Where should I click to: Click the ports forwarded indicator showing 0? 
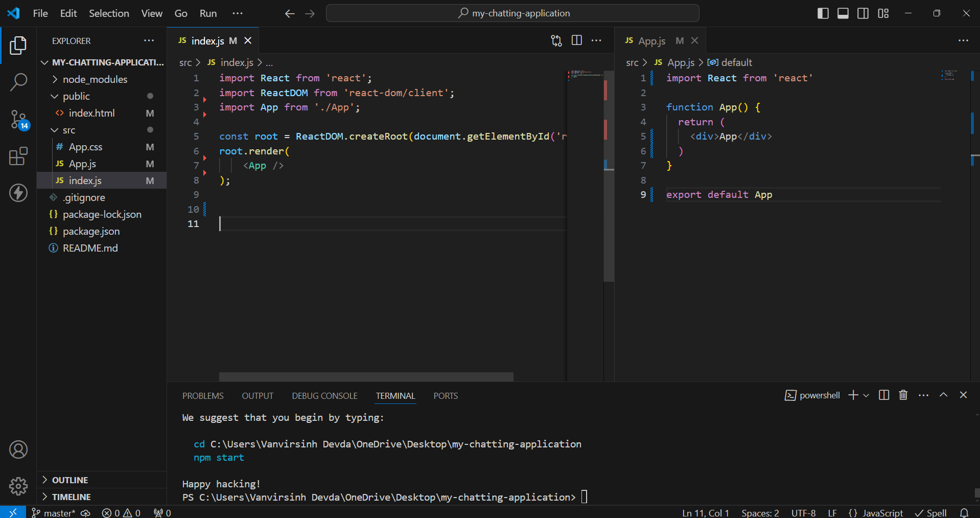coord(162,512)
